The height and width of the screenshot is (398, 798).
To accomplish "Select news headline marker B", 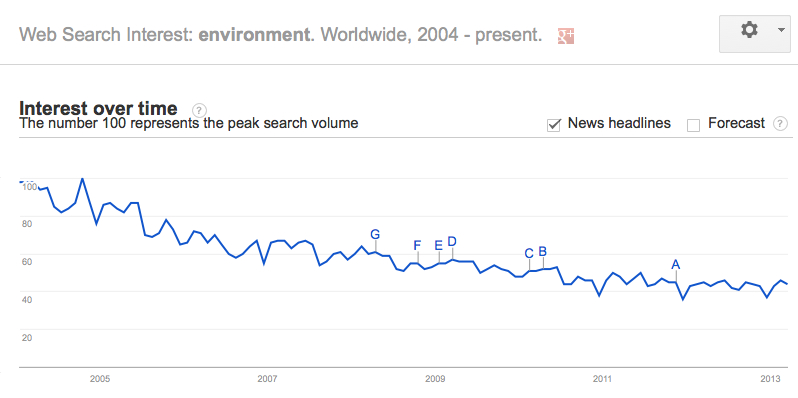I will (x=543, y=251).
